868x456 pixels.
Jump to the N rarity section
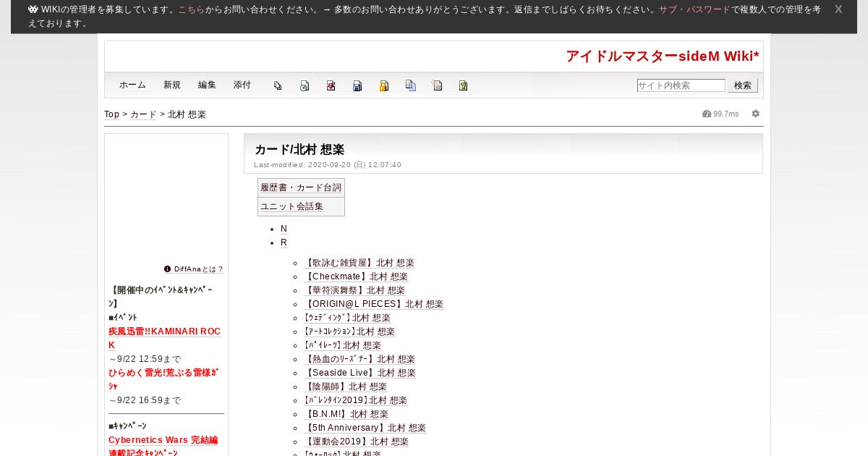click(284, 229)
